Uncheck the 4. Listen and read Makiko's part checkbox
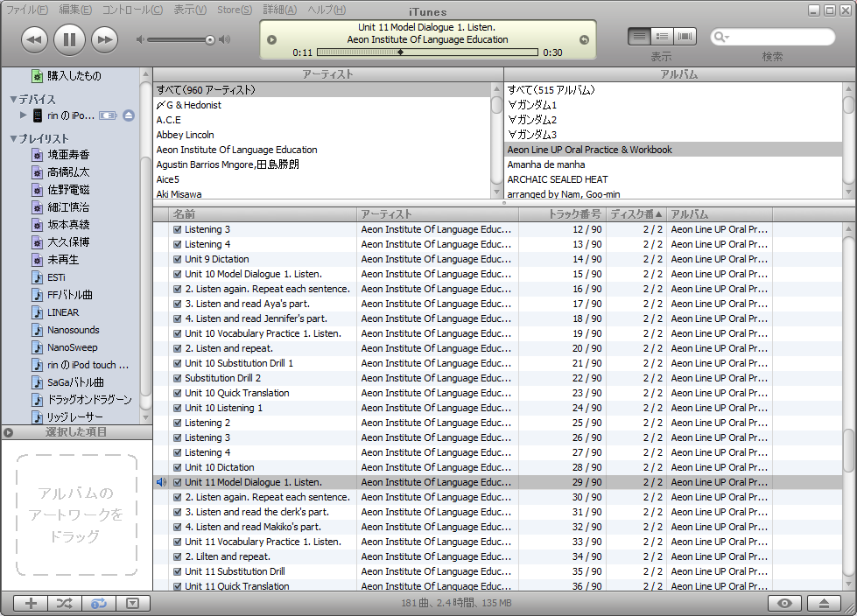 [178, 527]
